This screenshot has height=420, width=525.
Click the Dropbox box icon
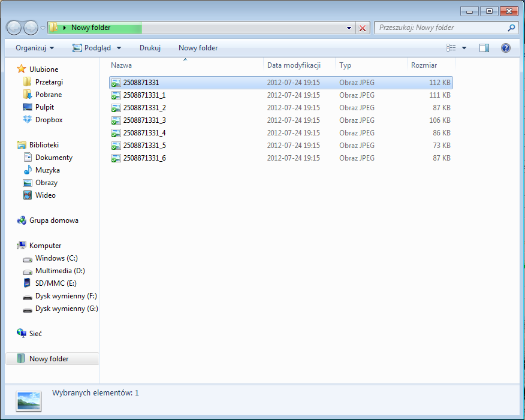(x=27, y=119)
